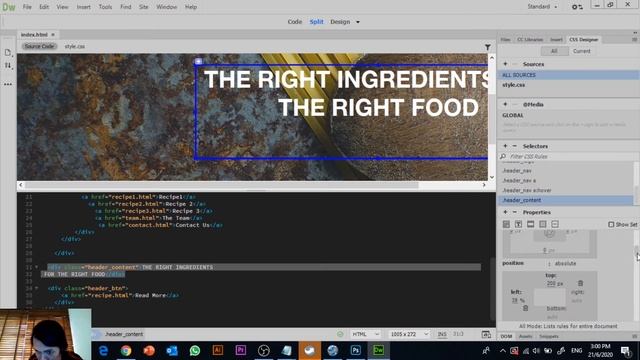
Task: Open the toolbar customize ellipsis icon
Action: click(x=8, y=84)
